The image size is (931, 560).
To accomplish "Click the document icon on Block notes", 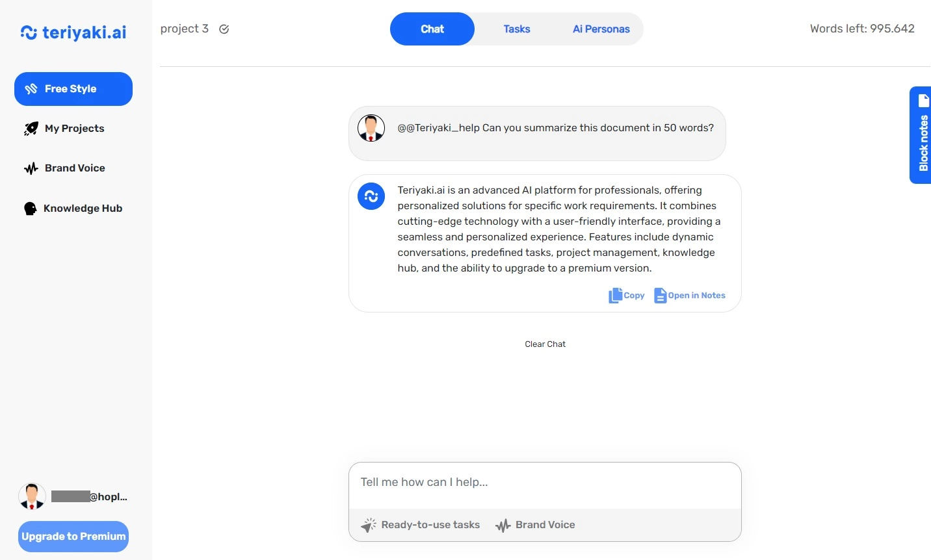I will (x=924, y=101).
